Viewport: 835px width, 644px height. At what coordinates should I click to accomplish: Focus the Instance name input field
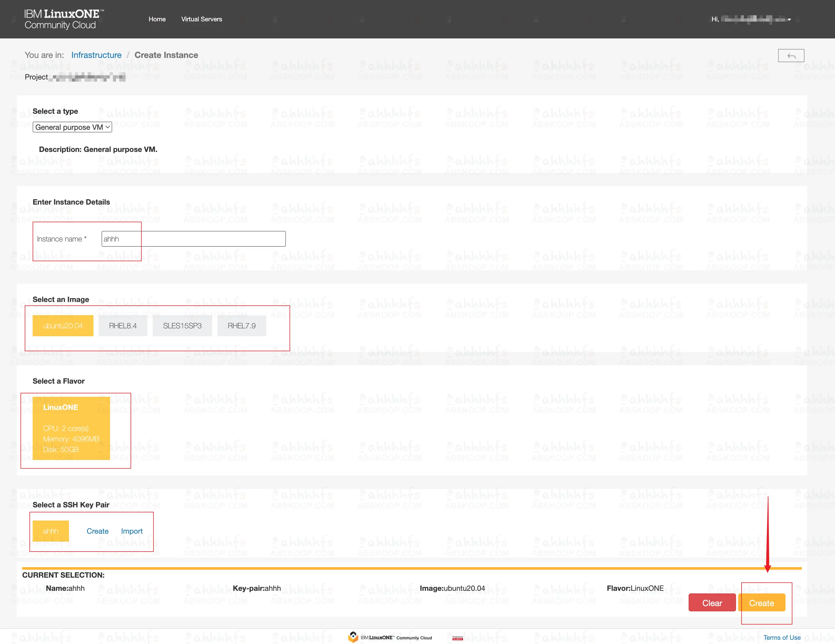click(x=193, y=239)
